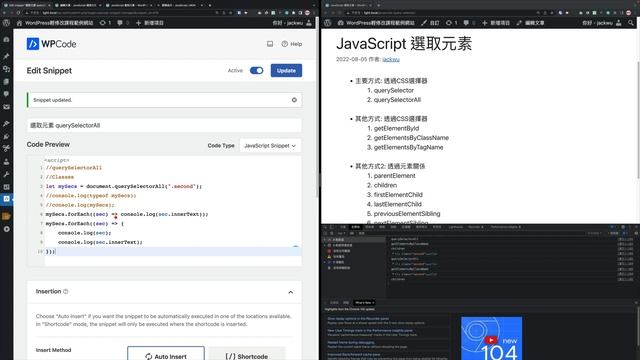Viewport: 640px width, 360px height.
Task: Collapse the Insertion section chevron
Action: [290, 292]
